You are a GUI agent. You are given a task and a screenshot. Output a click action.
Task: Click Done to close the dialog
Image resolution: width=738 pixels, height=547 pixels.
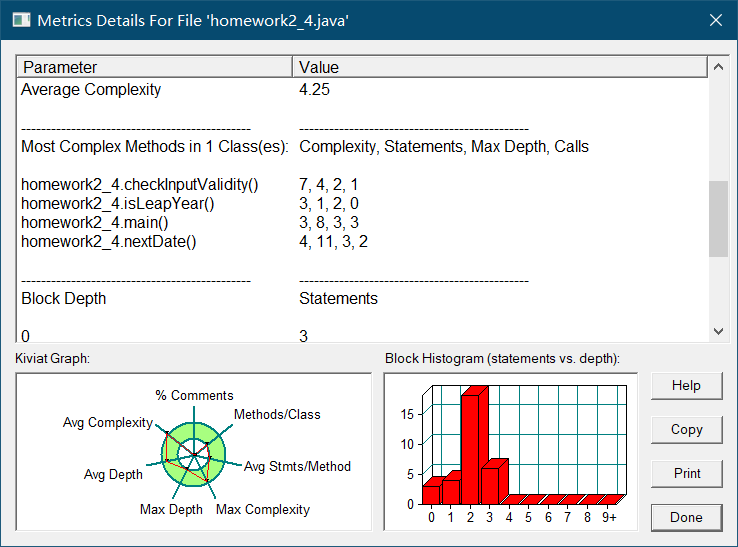click(686, 517)
